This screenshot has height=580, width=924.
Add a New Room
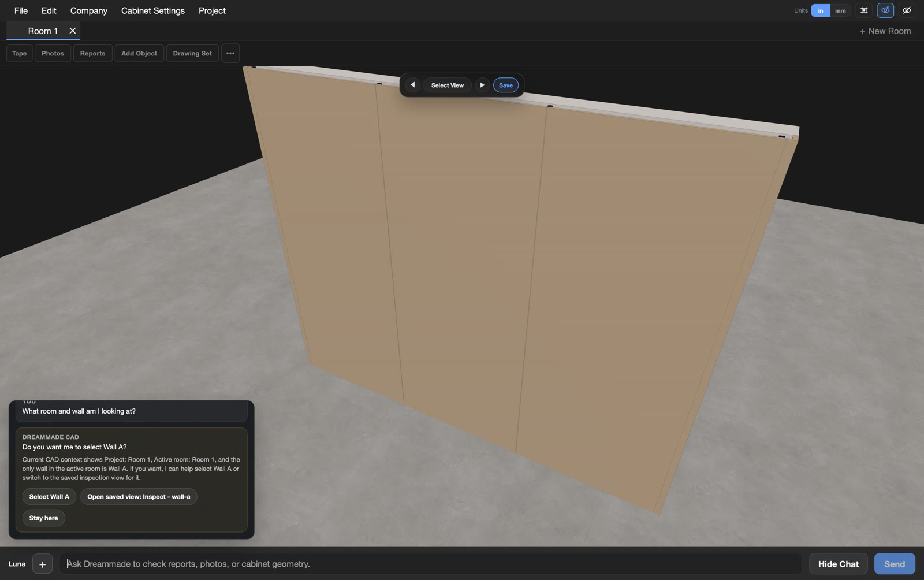885,31
